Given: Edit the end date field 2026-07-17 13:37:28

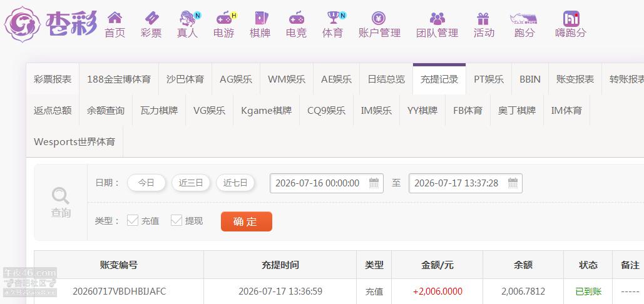Looking at the screenshot, I should click(466, 183).
